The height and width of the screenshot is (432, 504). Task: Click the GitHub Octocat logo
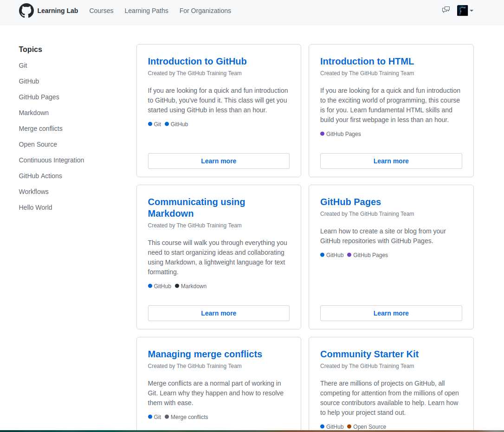pos(26,11)
